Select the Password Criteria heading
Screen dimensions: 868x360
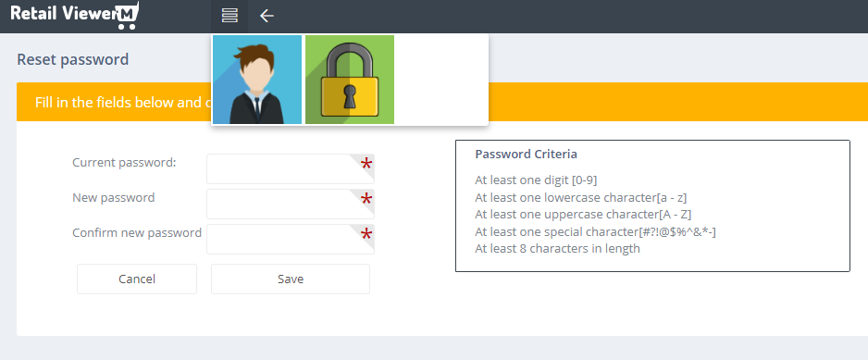click(x=526, y=154)
